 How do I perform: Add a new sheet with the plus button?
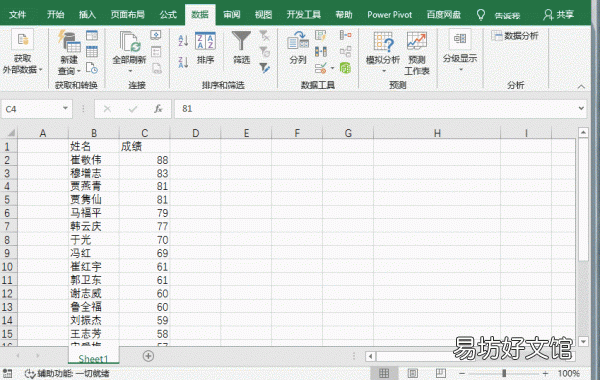click(148, 356)
